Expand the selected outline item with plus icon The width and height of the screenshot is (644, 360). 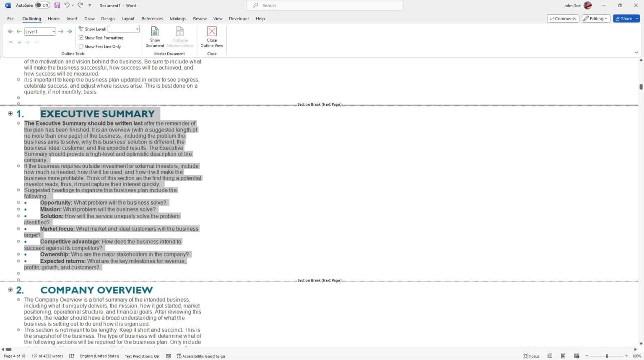click(28, 42)
